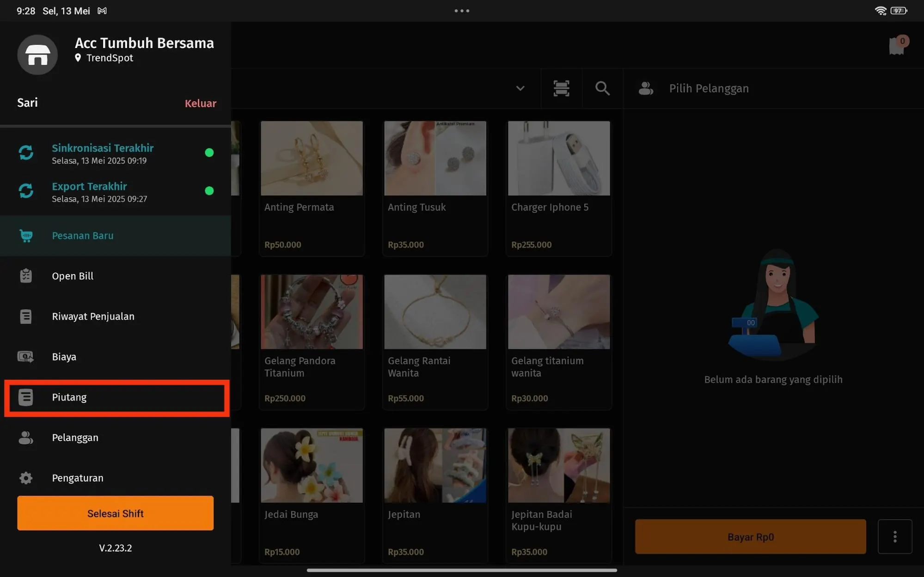This screenshot has width=924, height=577.
Task: Add Anting Permata product
Action: tap(312, 188)
